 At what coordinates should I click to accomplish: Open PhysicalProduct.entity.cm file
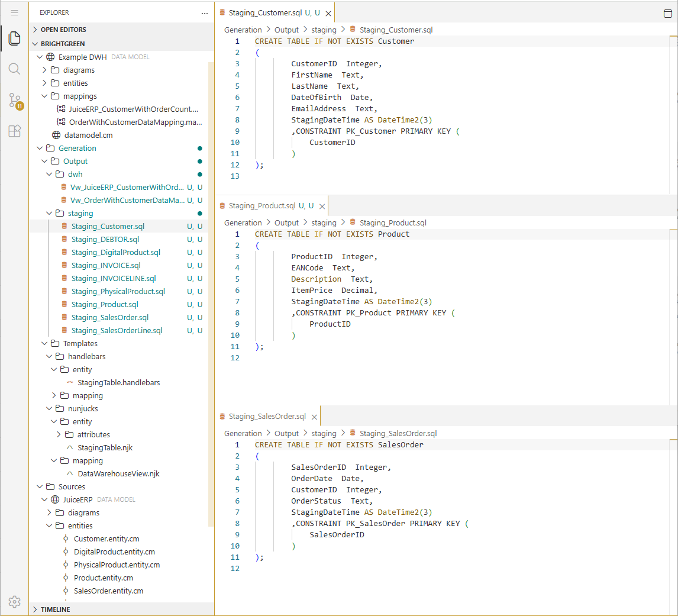[x=117, y=565]
